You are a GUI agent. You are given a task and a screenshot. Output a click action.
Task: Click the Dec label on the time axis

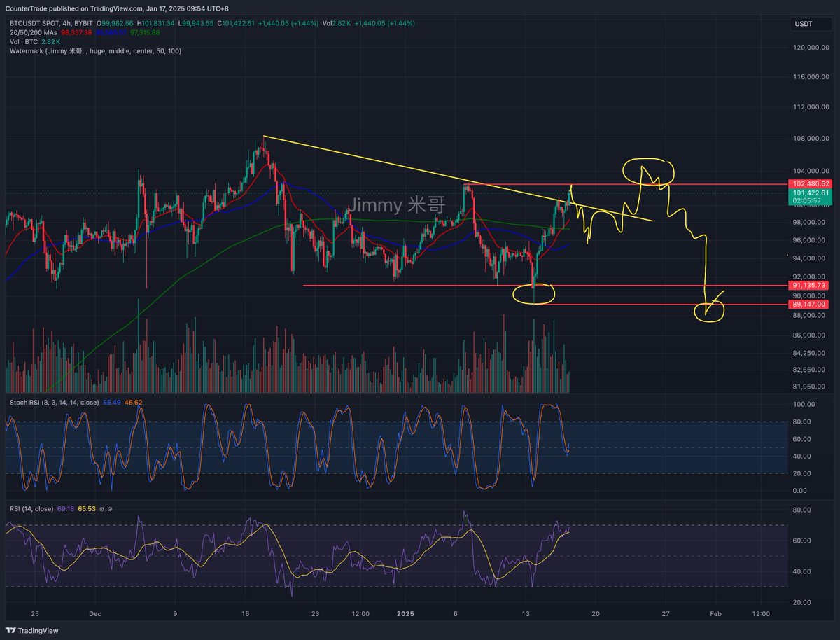[x=96, y=613]
